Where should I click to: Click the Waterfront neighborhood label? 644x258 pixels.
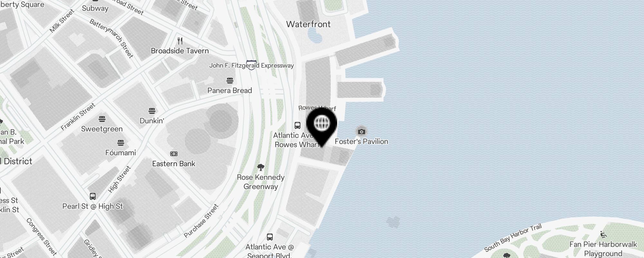[308, 24]
